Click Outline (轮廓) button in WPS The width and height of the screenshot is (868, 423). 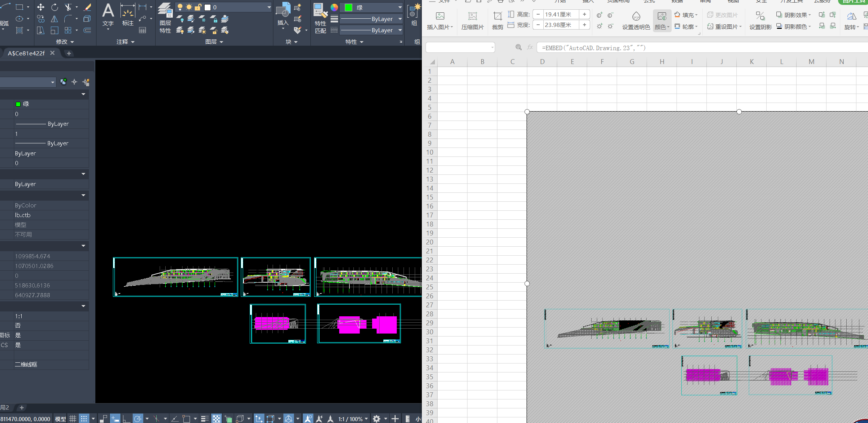(x=686, y=27)
